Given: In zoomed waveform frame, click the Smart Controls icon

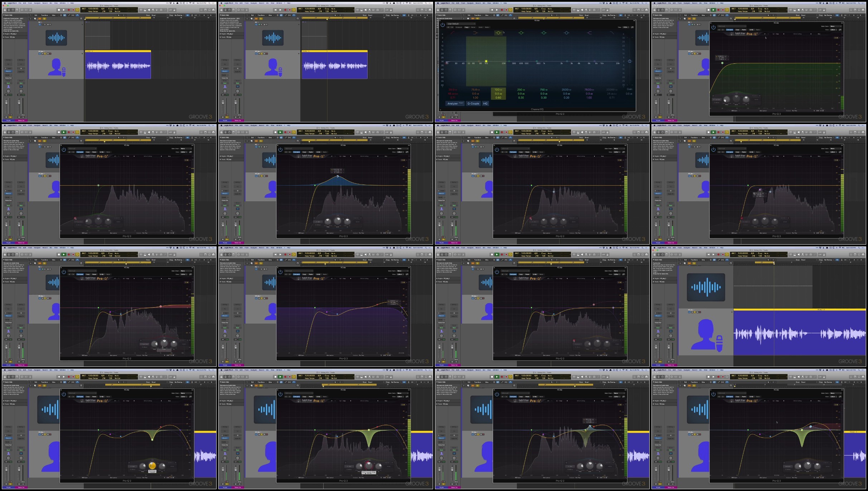Looking at the screenshot, I should [x=671, y=255].
